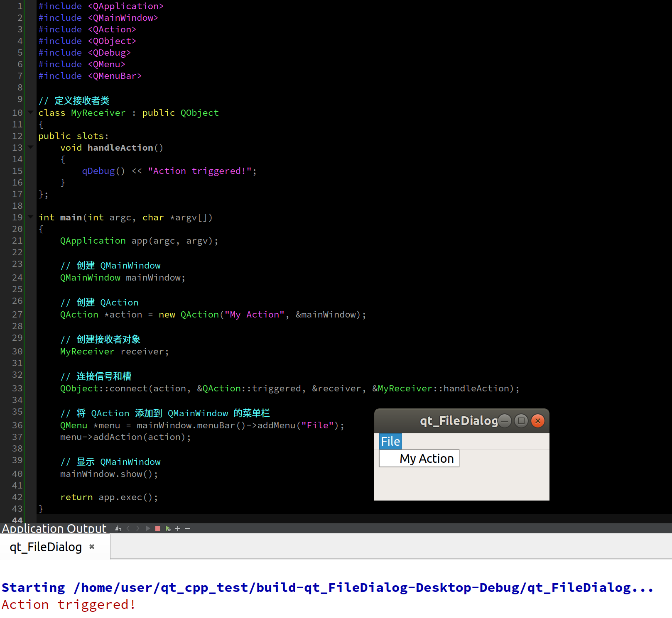The width and height of the screenshot is (672, 618).
Task: Close the qt_FileDialog output tab
Action: (91, 547)
